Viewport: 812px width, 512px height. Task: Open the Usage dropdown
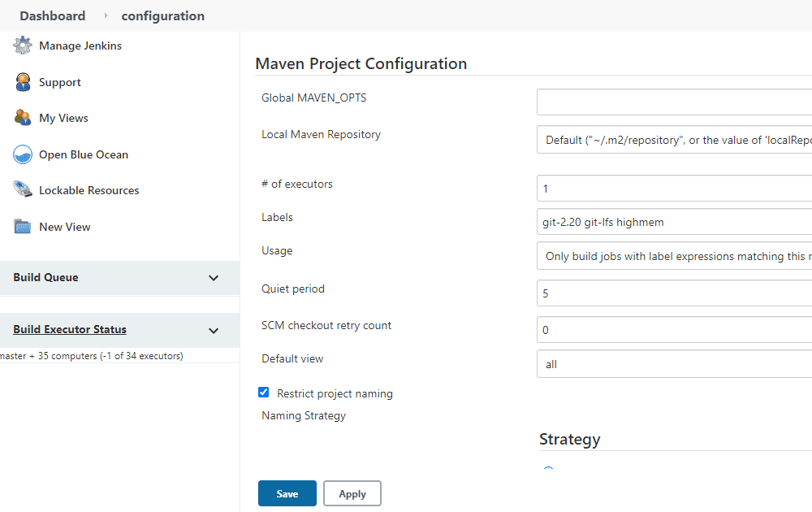point(674,256)
